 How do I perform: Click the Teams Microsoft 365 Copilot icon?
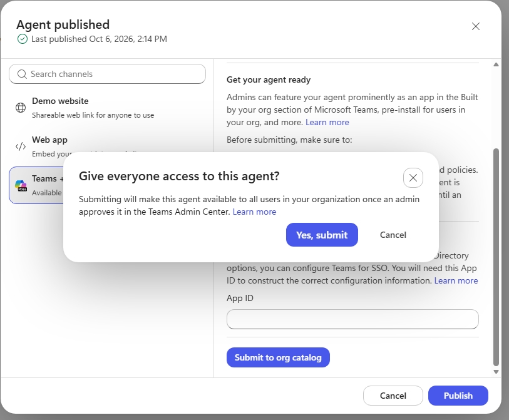[21, 185]
